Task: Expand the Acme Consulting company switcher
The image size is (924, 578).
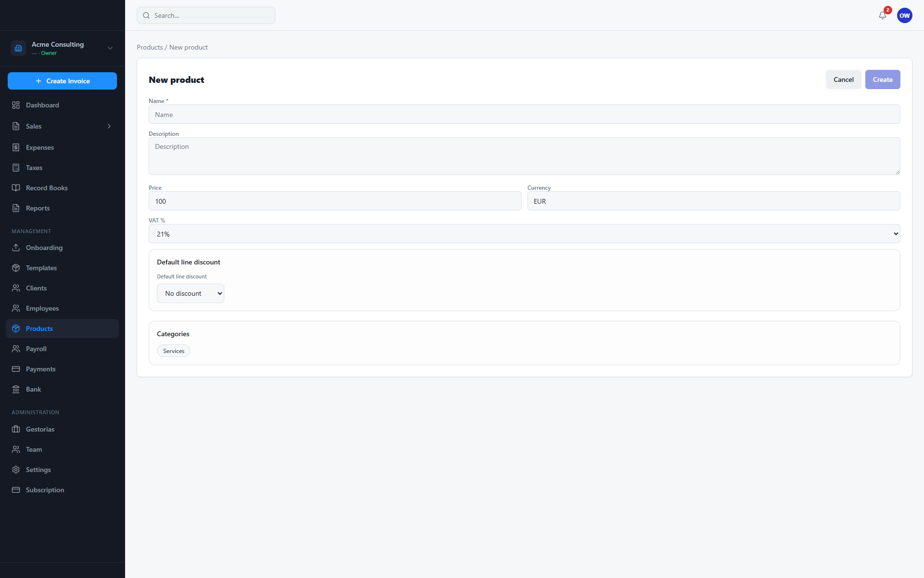Action: coord(110,48)
